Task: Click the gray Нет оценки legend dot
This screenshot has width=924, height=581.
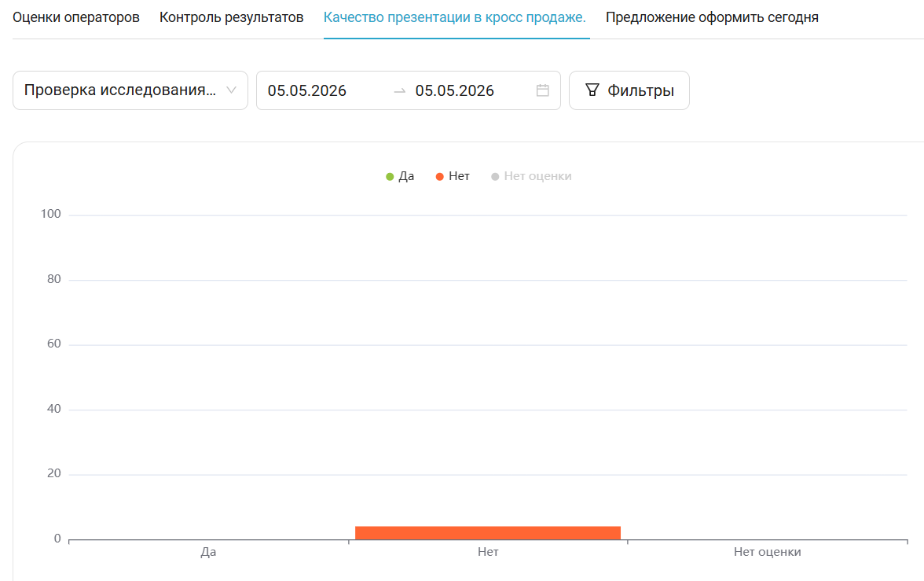Action: click(495, 176)
